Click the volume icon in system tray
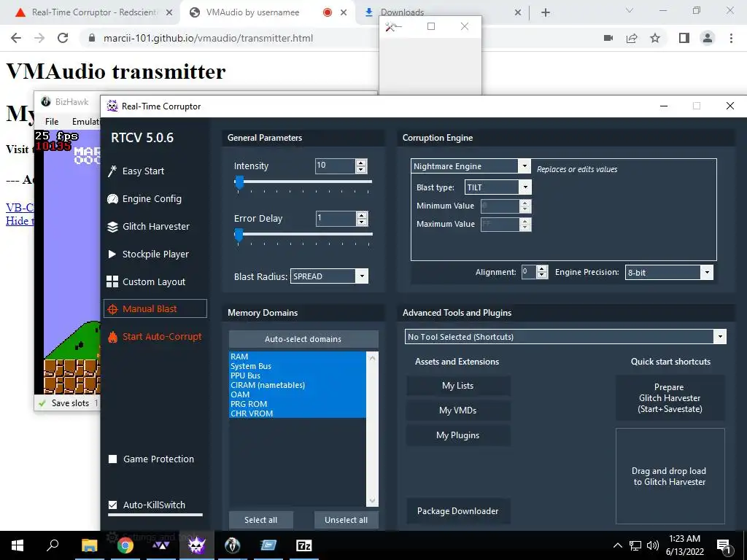747x560 pixels. point(653,545)
